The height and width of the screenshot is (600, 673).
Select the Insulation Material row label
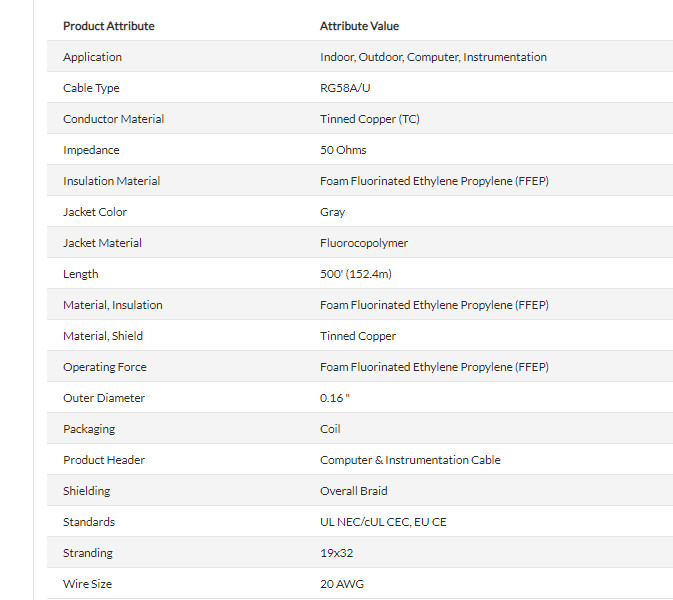[112, 181]
